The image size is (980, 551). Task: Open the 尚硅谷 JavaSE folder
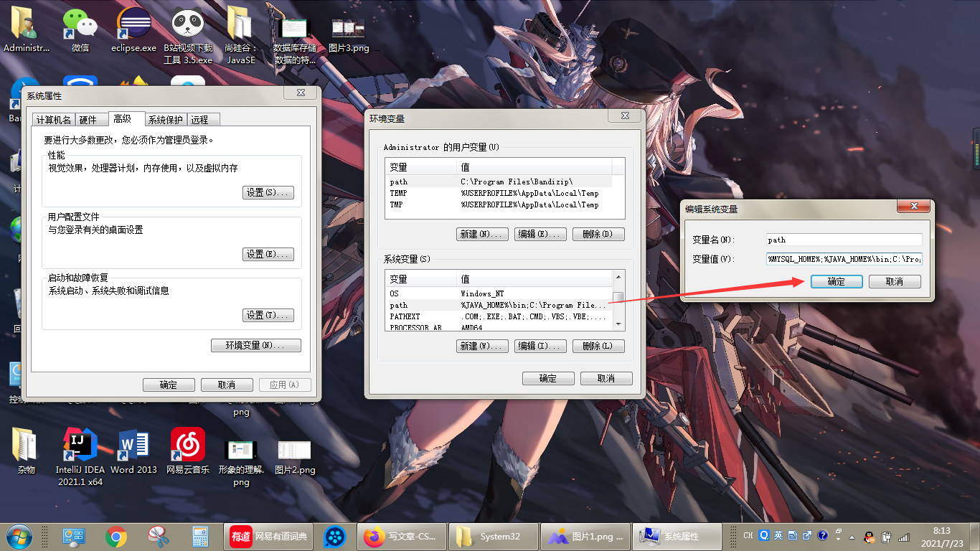tap(241, 36)
